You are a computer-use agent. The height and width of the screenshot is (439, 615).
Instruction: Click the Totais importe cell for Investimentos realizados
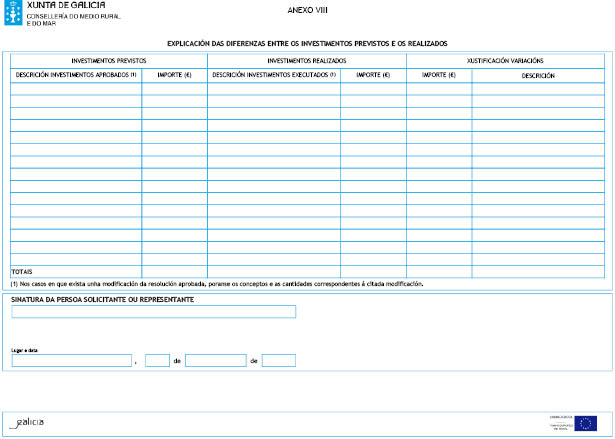click(x=373, y=272)
